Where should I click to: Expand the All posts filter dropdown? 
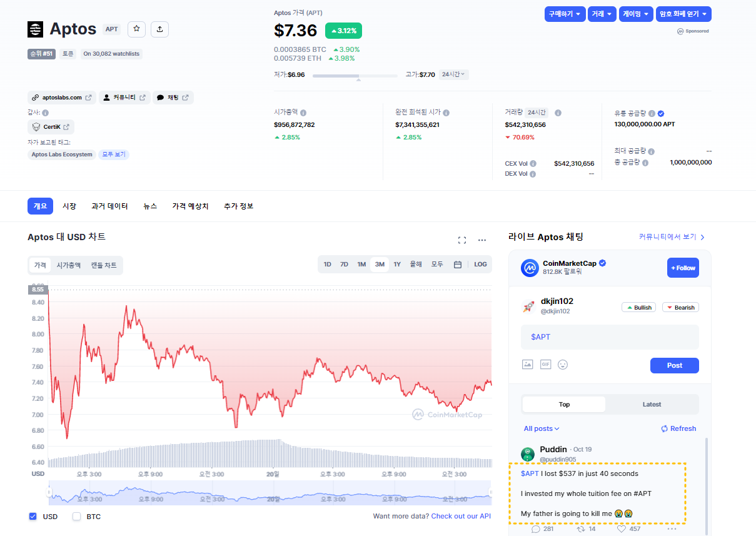pyautogui.click(x=542, y=428)
